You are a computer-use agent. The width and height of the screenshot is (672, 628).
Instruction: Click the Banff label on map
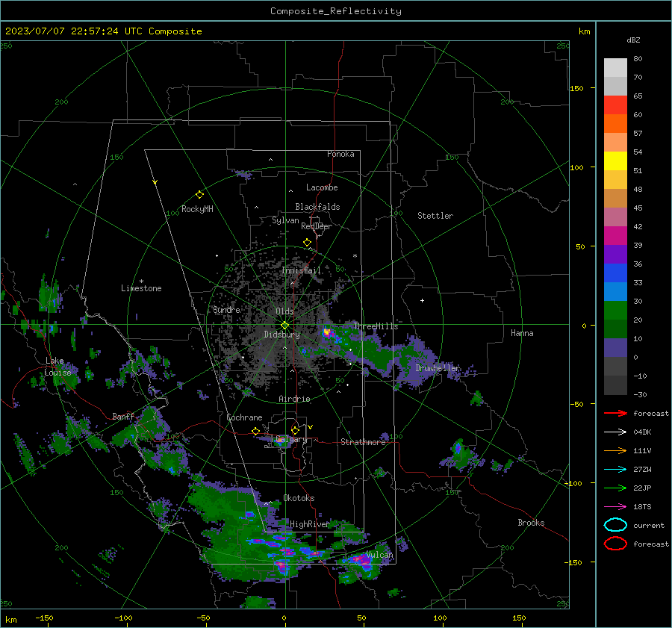click(x=123, y=417)
